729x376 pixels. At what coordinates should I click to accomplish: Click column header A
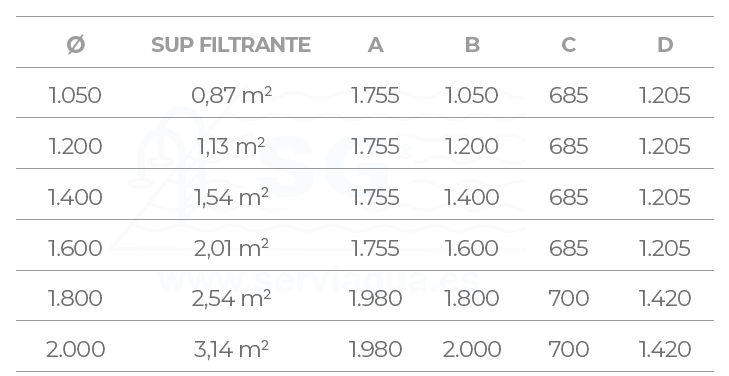[376, 45]
